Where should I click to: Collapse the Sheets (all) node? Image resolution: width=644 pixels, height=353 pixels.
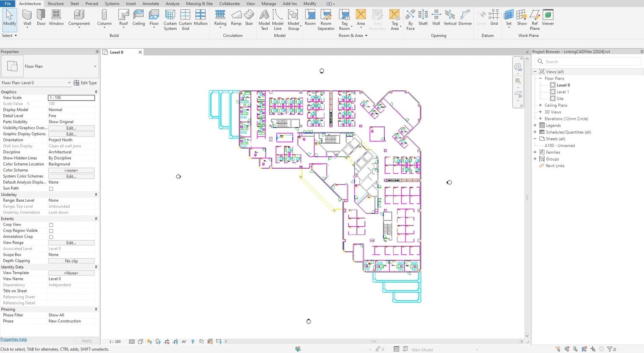point(535,139)
